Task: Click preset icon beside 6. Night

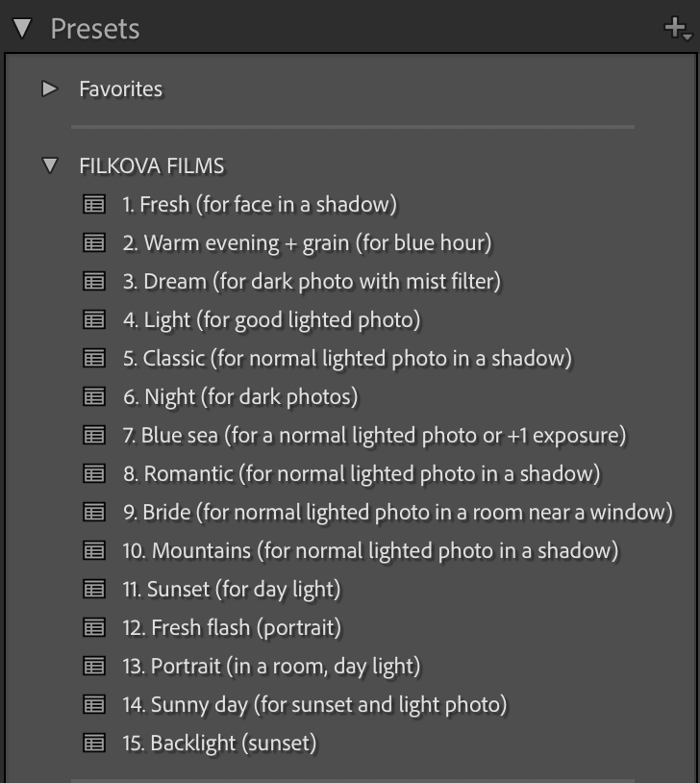Action: [x=94, y=396]
